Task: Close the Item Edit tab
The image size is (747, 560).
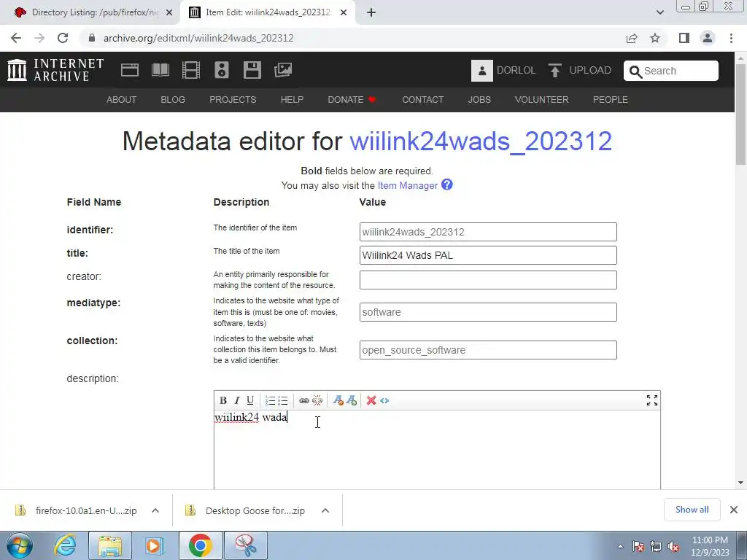Action: click(344, 12)
